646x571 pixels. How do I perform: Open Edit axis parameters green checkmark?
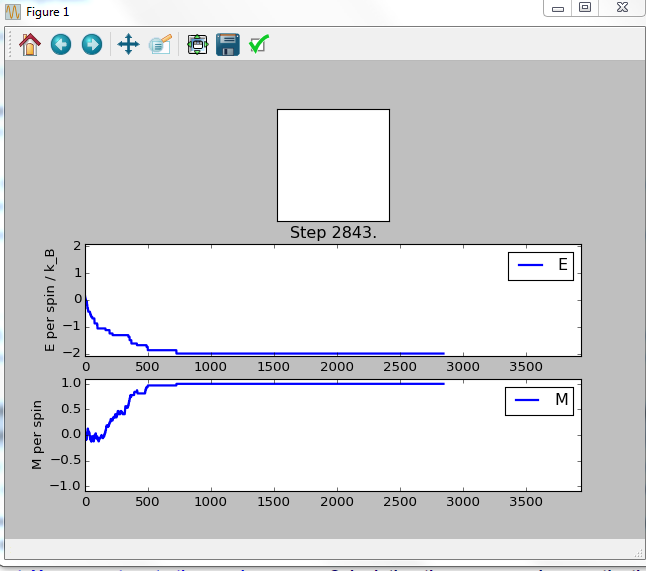pos(259,44)
